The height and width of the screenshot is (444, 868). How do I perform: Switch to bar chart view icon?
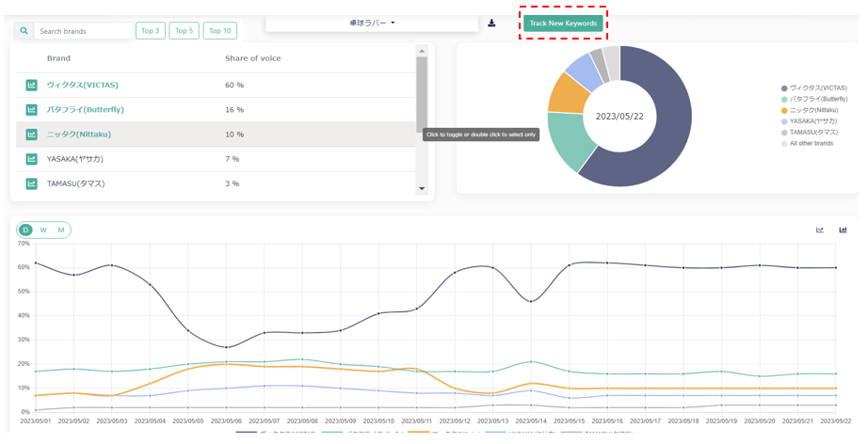pos(843,230)
